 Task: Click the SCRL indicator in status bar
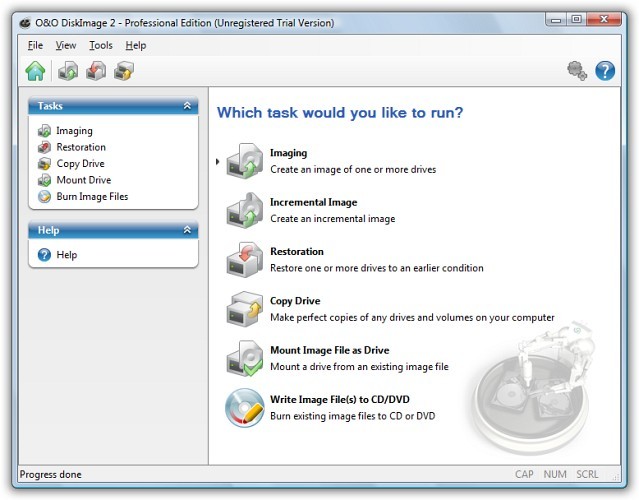pos(587,474)
